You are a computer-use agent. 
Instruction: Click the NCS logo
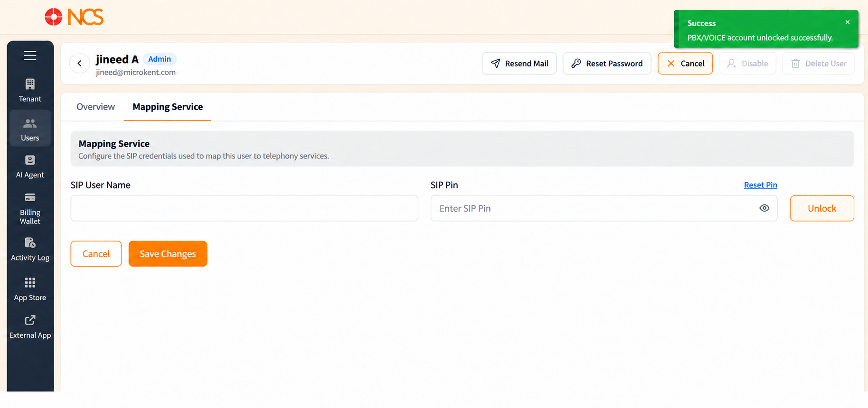tap(74, 17)
